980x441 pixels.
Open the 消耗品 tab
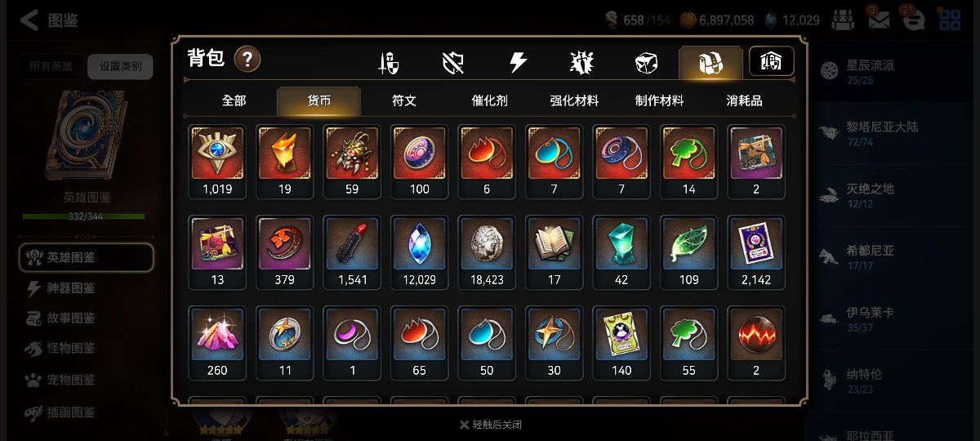pyautogui.click(x=744, y=100)
